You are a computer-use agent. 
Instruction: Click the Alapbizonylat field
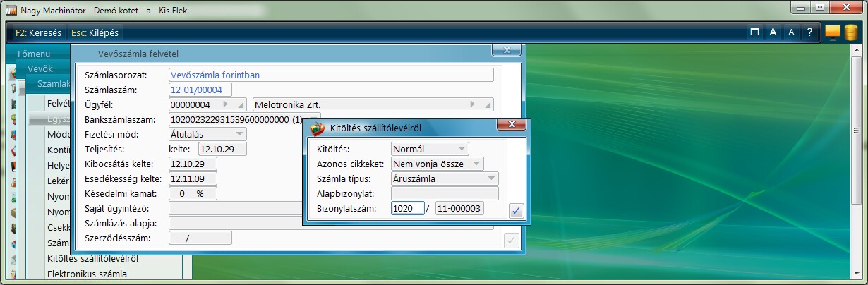pos(445,193)
